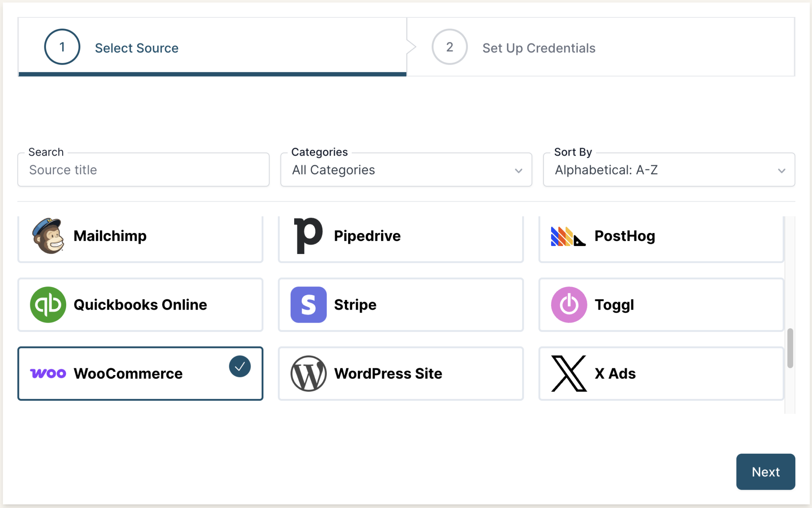Click the Source title search field
Viewport: 812px width, 508px height.
[143, 170]
